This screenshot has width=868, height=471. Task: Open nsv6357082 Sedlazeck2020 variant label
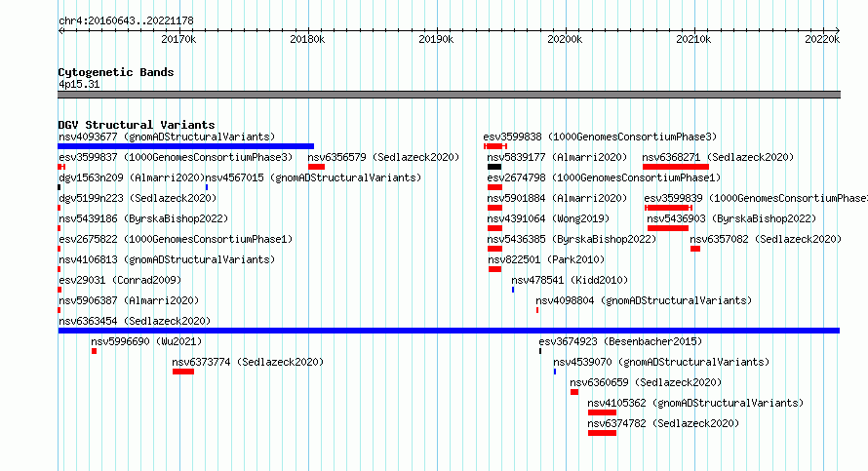(x=766, y=239)
